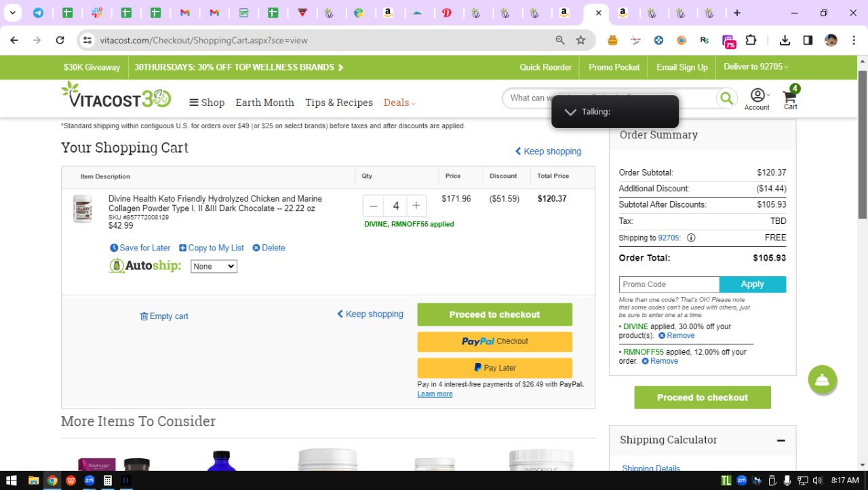Switch to the Slack browser tab
This screenshot has width=868, height=490.
click(97, 13)
